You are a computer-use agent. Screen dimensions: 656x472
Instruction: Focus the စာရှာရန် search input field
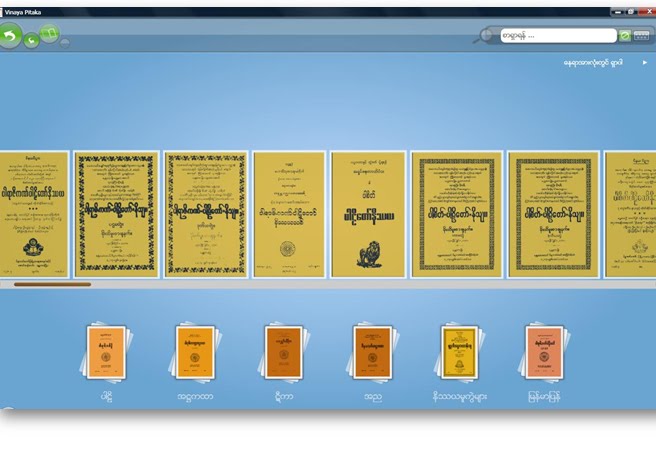pos(558,36)
